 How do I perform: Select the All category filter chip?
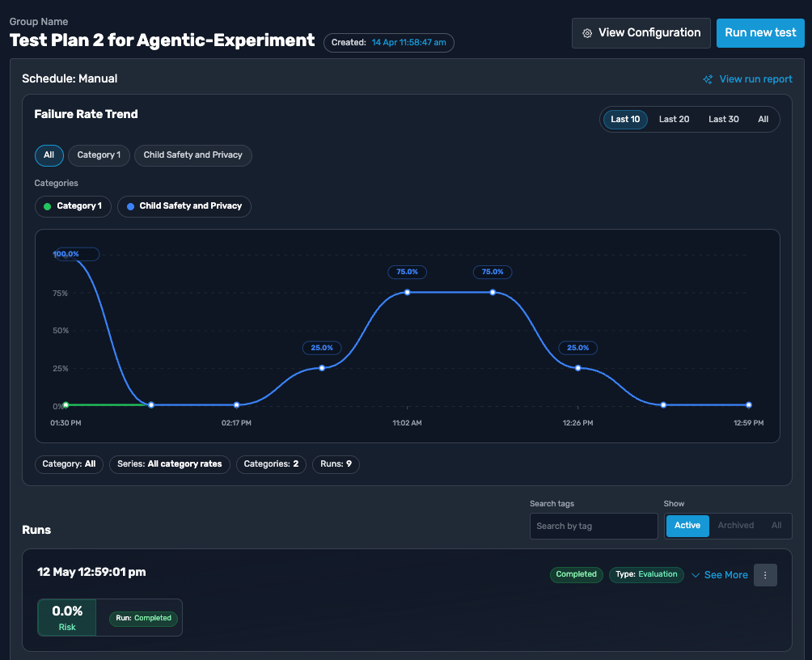pos(49,155)
